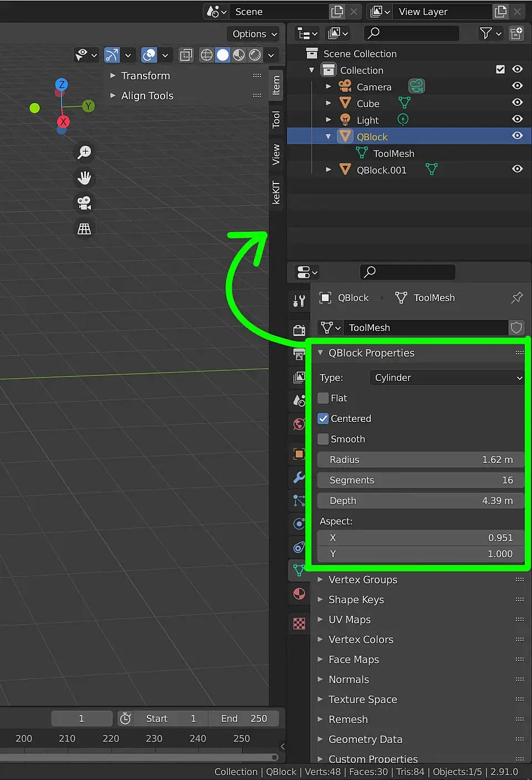Open the View Layer properties tab icon
Image resolution: width=532 pixels, height=780 pixels.
(299, 378)
